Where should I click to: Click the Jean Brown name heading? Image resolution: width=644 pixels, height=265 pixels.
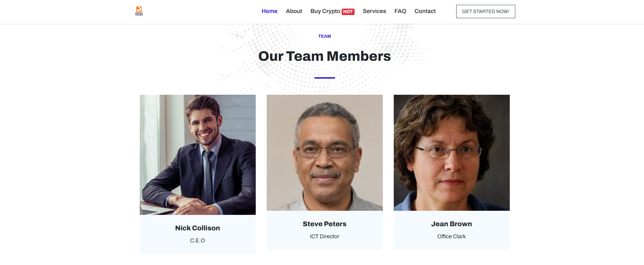[x=452, y=224]
